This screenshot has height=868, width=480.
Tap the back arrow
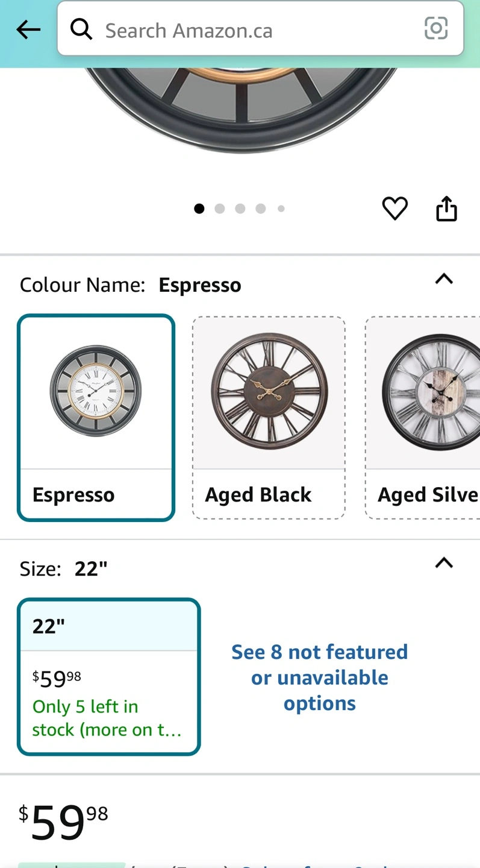click(28, 30)
